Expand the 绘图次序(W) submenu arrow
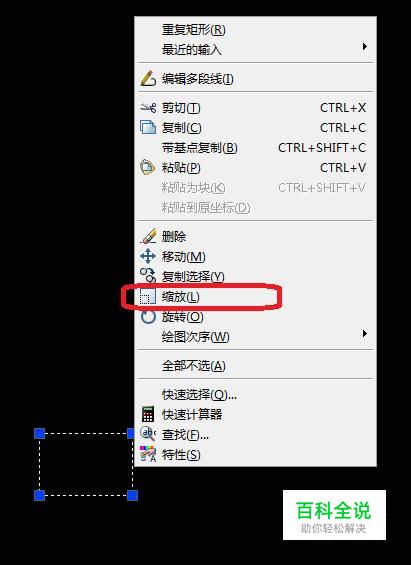Screen dimensions: 411x565 365,334
